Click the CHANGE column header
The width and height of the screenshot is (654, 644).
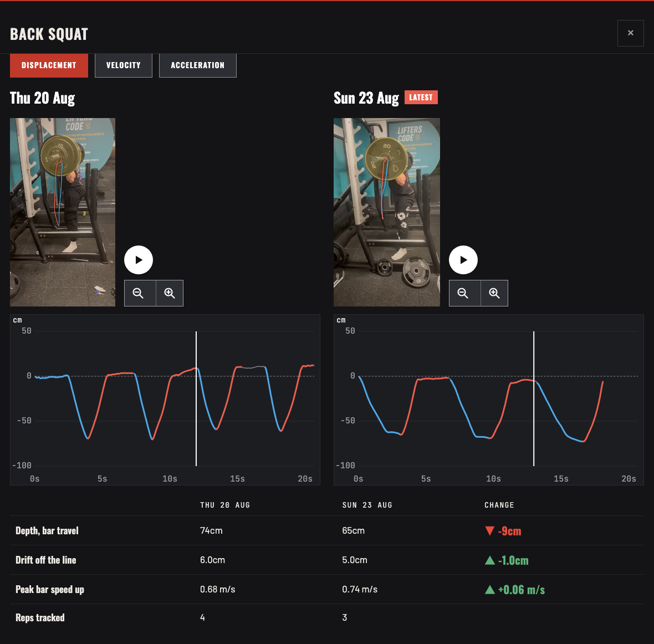pyautogui.click(x=499, y=505)
